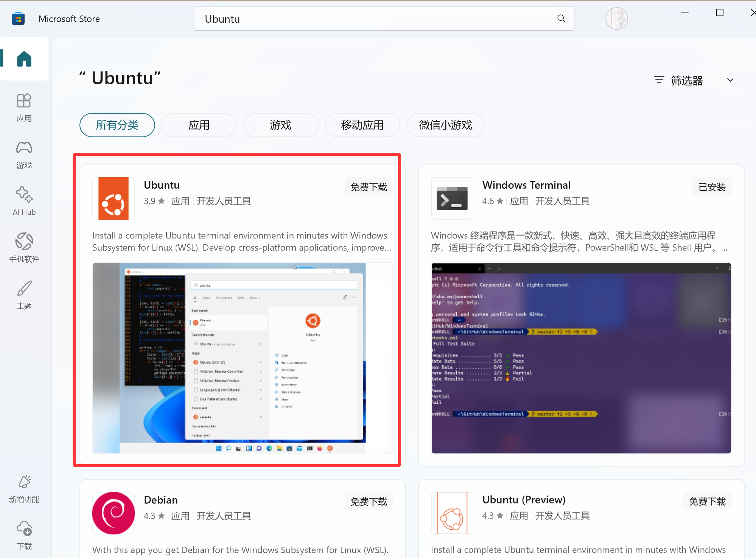The image size is (756, 558).
Task: Select the 微信小游戏 category tab
Action: (x=446, y=125)
